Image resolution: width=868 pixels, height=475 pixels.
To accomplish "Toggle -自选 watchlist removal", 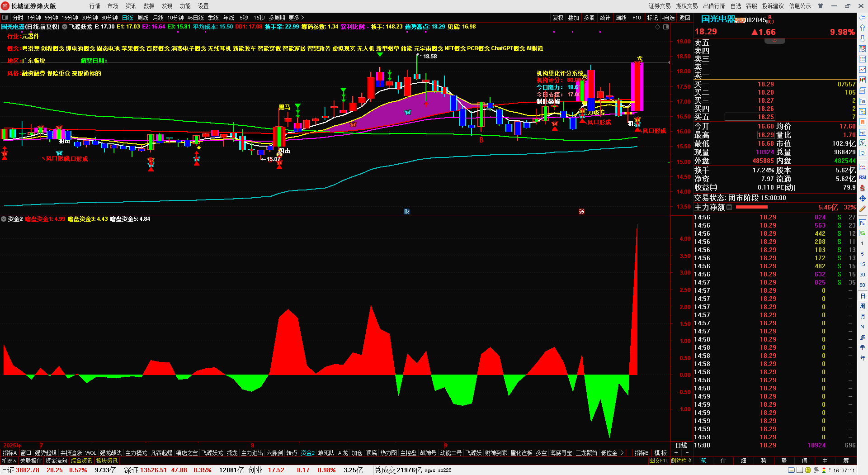I will tap(669, 18).
